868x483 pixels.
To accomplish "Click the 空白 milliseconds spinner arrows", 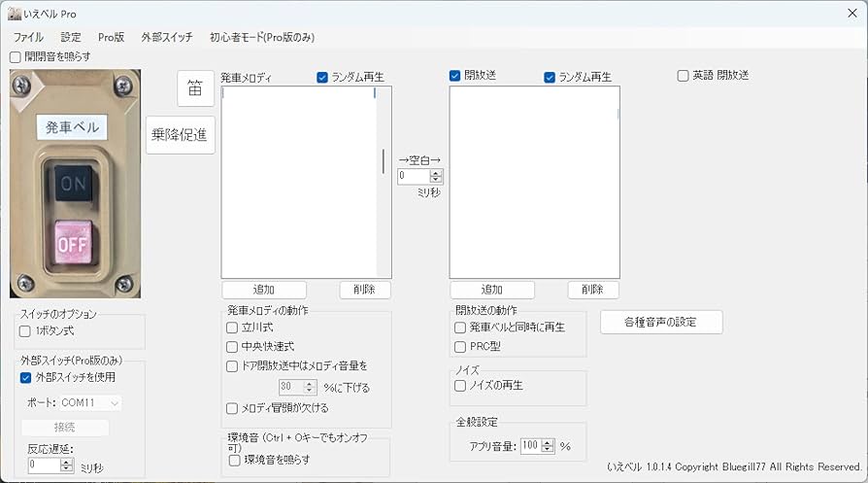I will coord(436,176).
